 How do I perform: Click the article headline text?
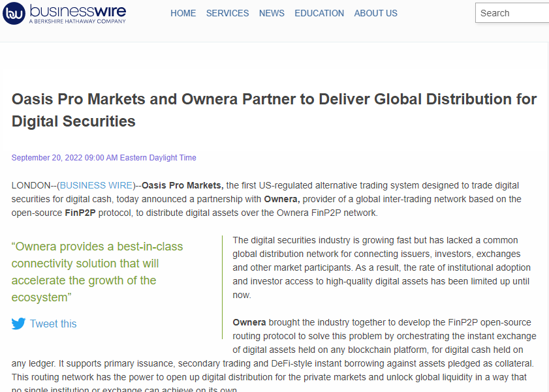[274, 110]
